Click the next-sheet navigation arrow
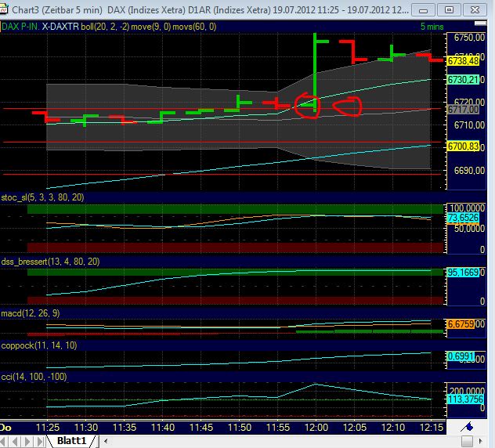Viewport: 495px width, 448px height. tap(27, 441)
